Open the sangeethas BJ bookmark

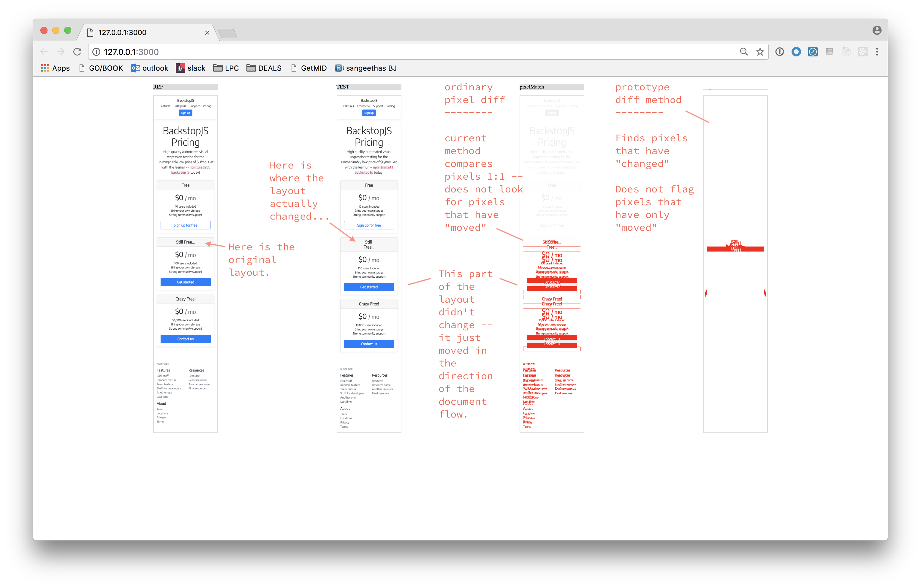point(366,68)
